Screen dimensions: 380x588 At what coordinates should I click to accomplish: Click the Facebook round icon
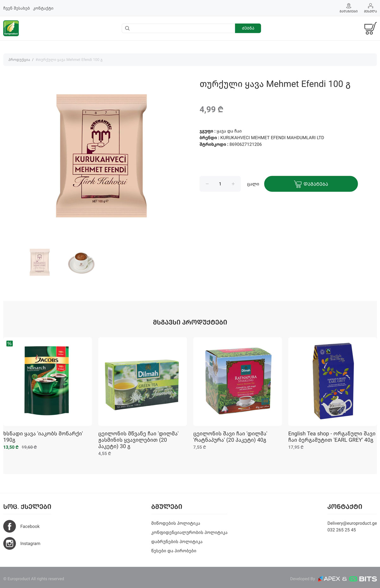(9, 526)
